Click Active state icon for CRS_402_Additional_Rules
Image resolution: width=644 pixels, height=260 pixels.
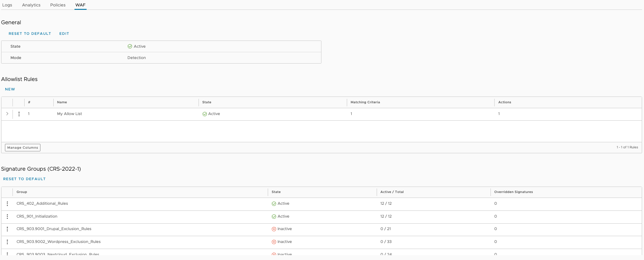[274, 204]
